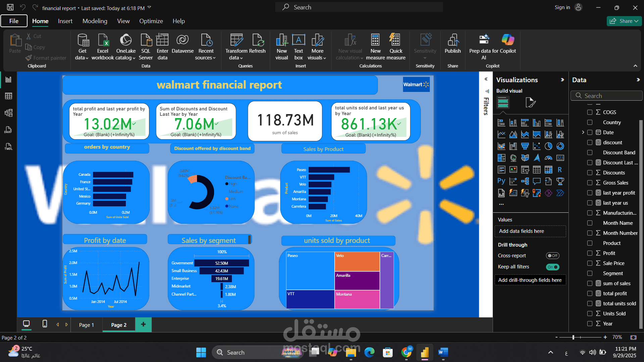Click Transform data icon
The width and height of the screenshot is (644, 362).
(236, 40)
